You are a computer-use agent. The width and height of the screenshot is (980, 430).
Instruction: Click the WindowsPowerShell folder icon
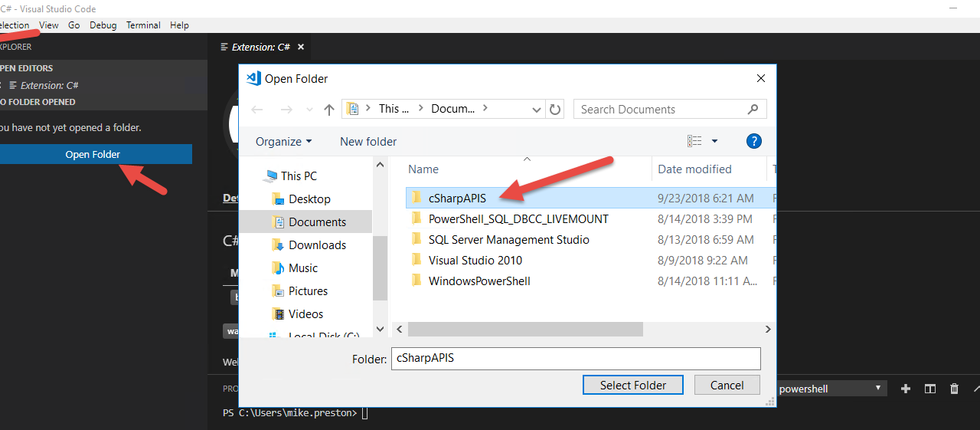point(416,281)
